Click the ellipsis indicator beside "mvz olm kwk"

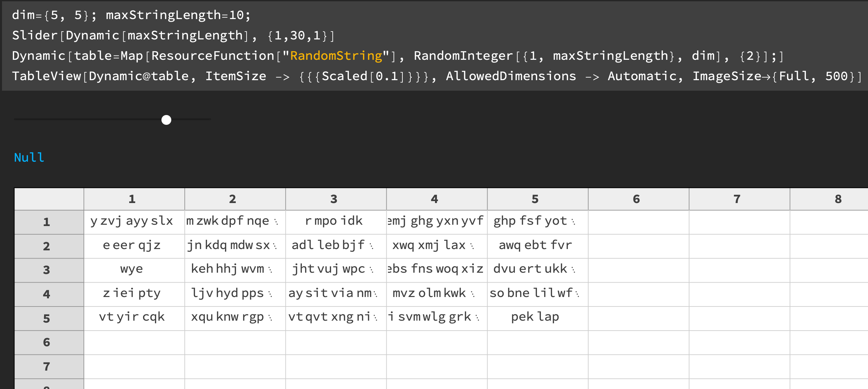473,294
